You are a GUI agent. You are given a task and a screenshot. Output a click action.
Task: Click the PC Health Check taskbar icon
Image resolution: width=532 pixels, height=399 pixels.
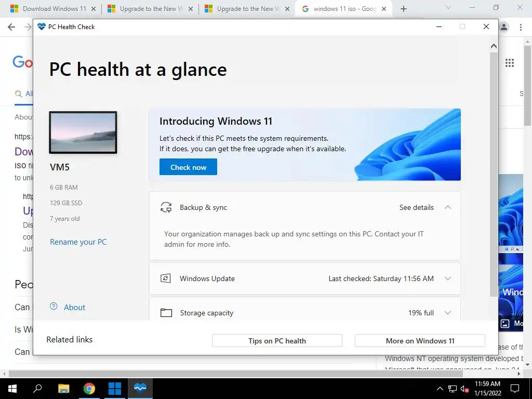[x=140, y=388]
